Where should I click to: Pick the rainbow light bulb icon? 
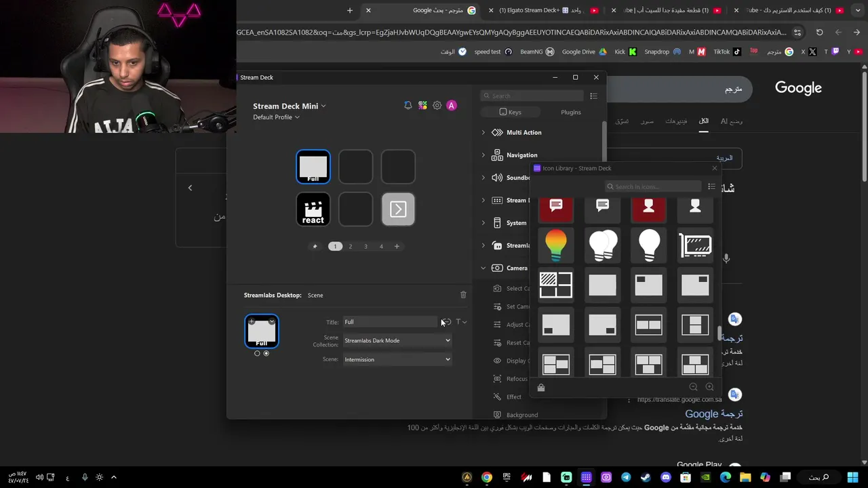click(x=556, y=245)
